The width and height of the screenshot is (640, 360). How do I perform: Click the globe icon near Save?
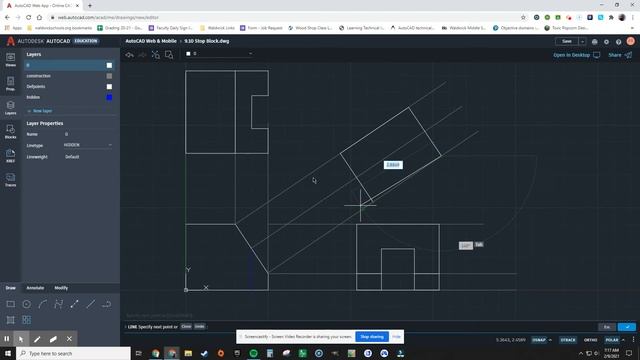595,42
